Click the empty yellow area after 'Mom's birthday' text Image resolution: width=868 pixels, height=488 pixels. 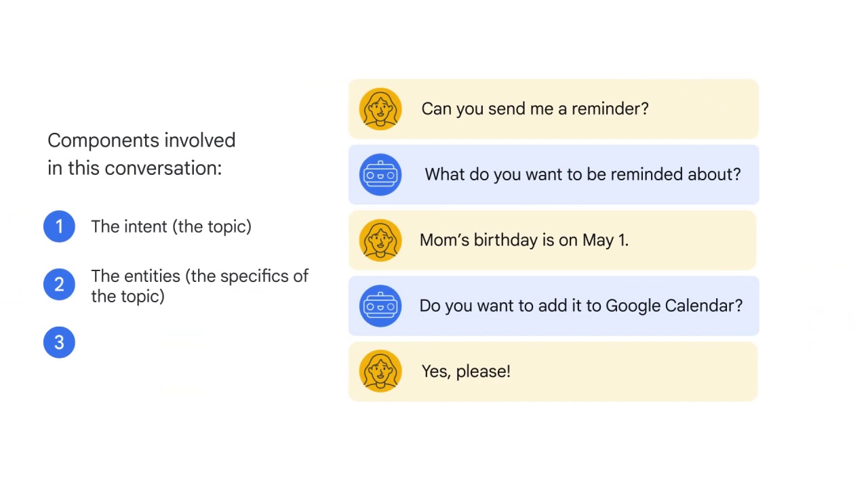692,240
